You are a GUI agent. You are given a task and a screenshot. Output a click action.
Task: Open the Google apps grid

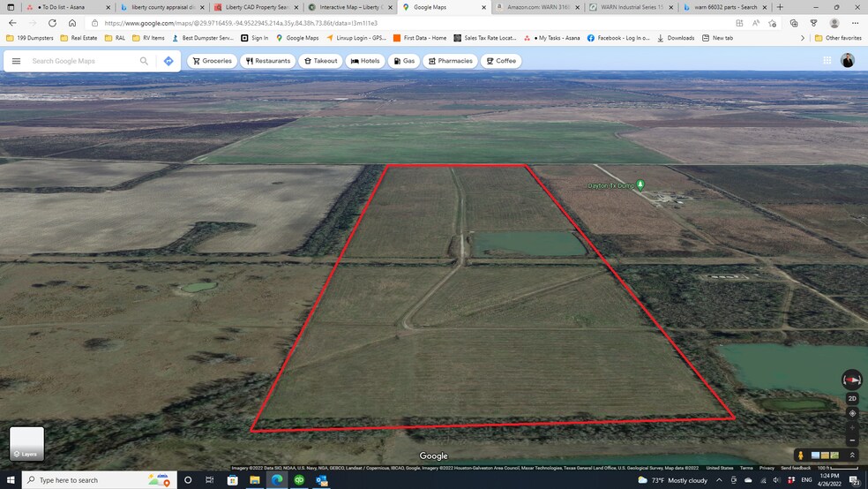tap(827, 60)
